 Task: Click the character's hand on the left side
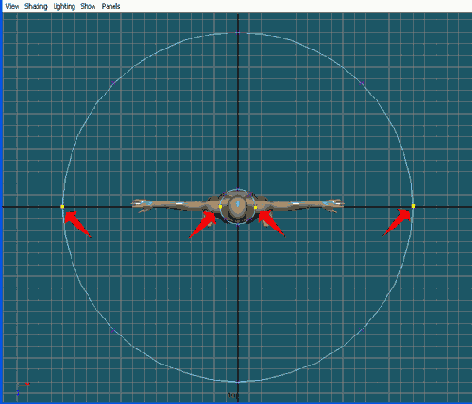click(141, 206)
